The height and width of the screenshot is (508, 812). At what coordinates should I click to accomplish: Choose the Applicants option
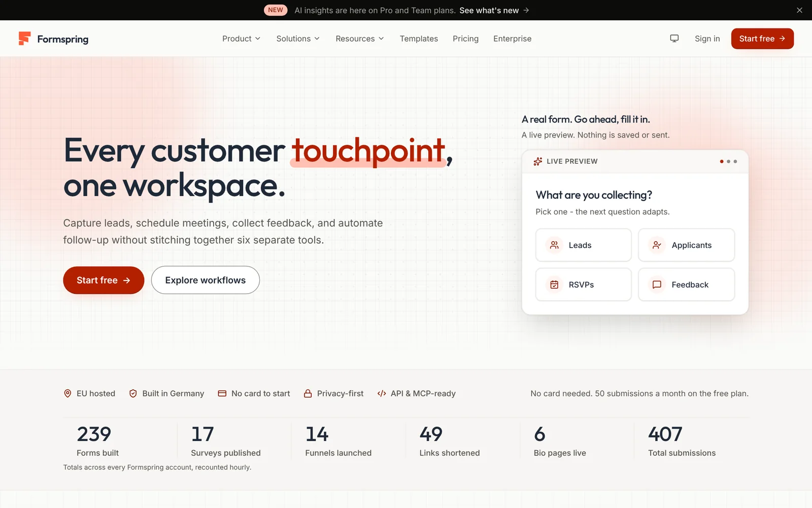(686, 245)
